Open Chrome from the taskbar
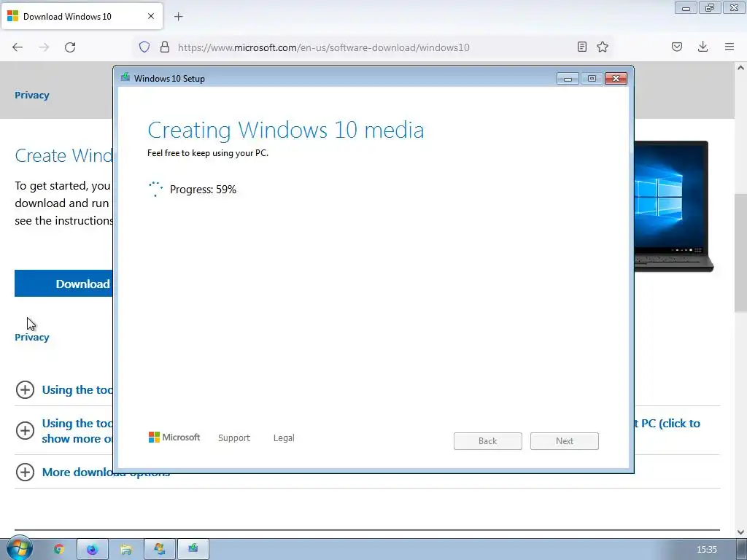The height and width of the screenshot is (560, 747). coord(58,549)
